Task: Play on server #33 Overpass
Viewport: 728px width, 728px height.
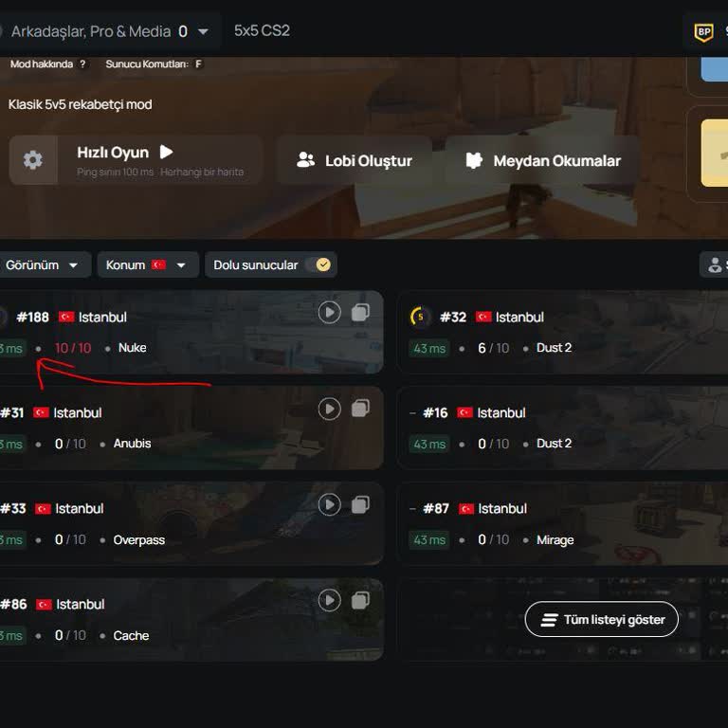Action: click(x=329, y=504)
